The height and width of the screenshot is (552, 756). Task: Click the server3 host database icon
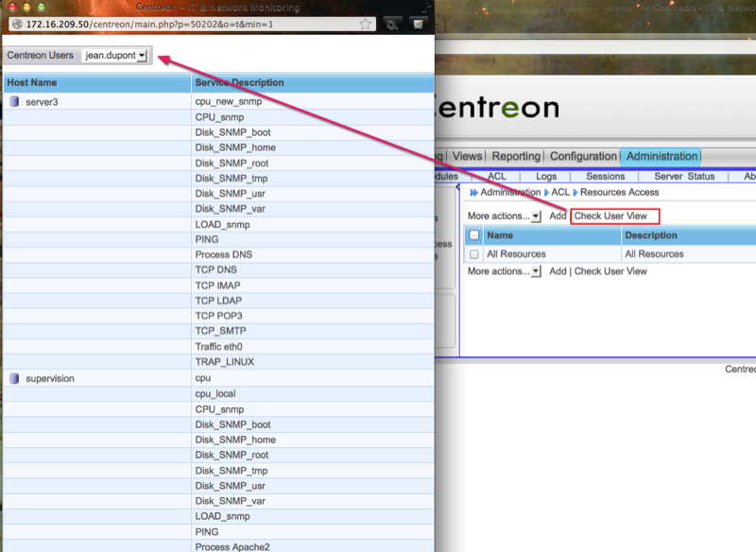coord(14,101)
